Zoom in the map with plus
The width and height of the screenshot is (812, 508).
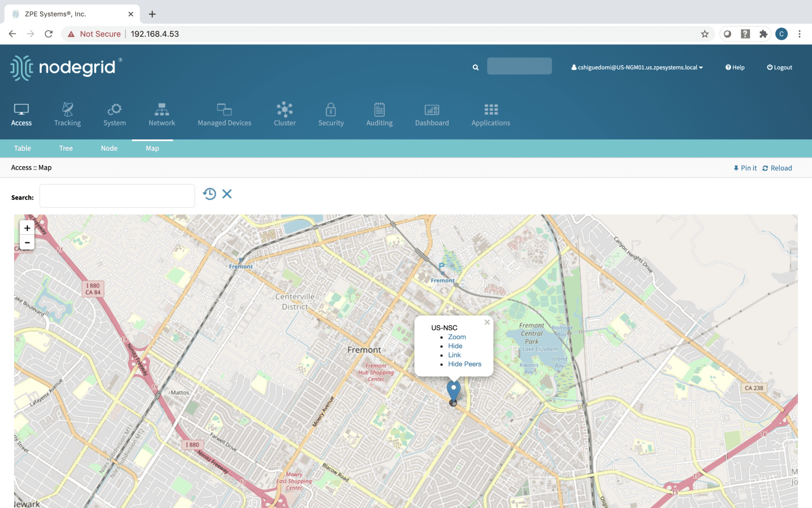[x=27, y=228]
